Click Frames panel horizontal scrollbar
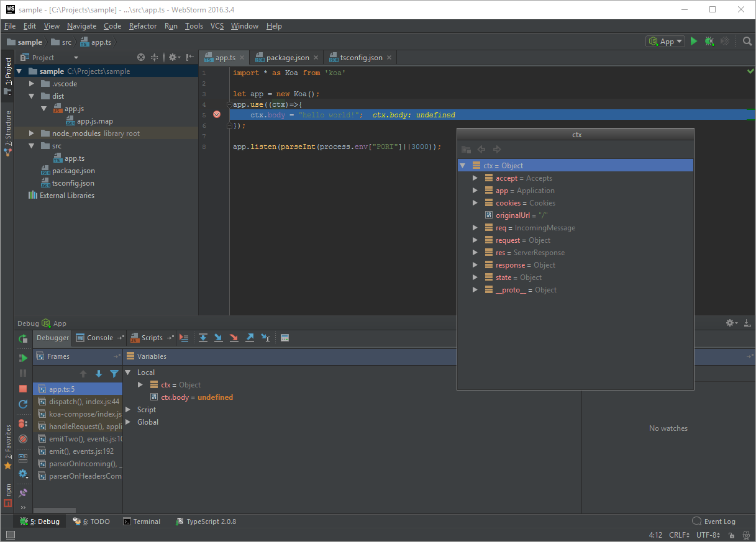 pos(55,510)
